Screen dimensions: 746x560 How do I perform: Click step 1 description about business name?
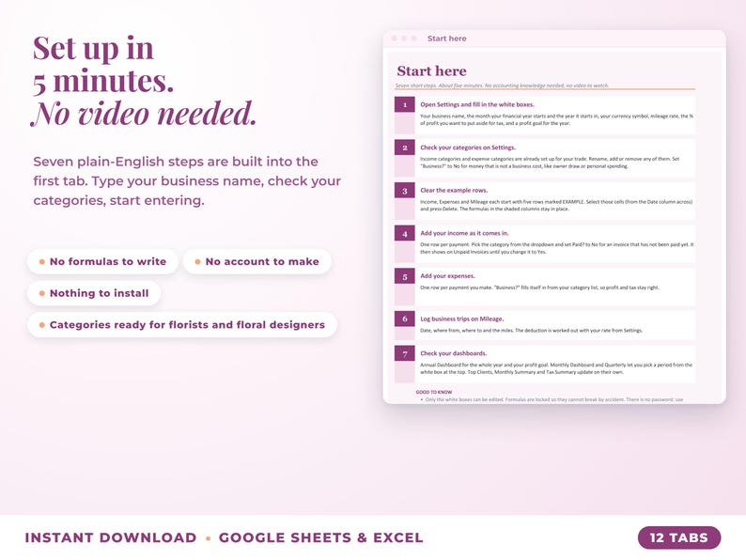(x=556, y=119)
